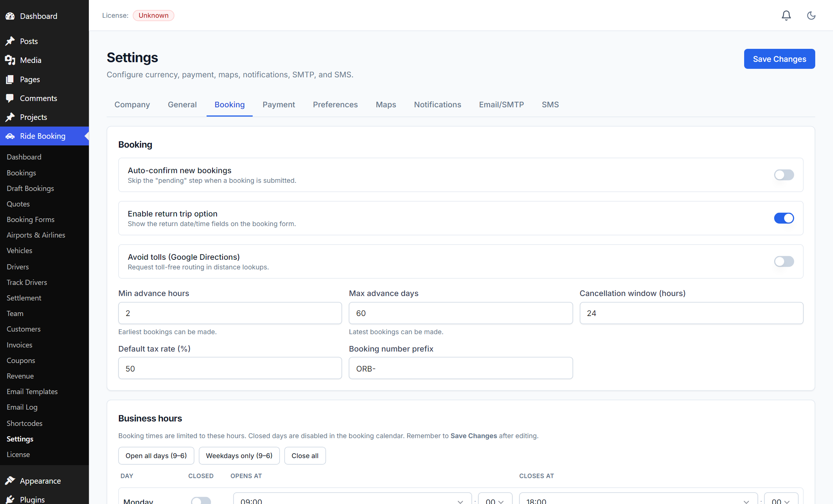Select the Booking tab
Screen dimensions: 833x504
click(230, 105)
